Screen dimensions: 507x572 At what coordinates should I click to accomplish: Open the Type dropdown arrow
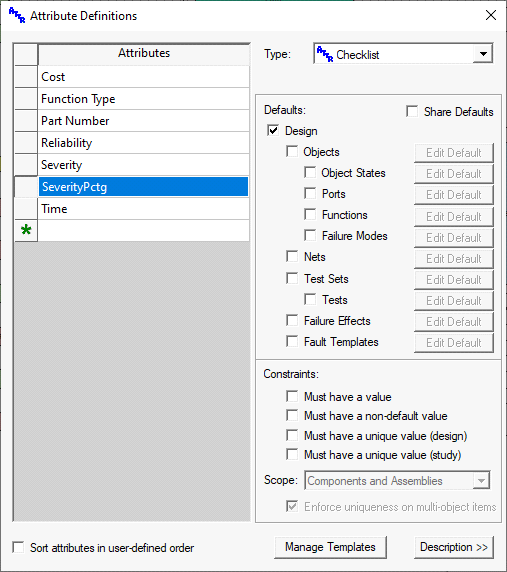point(483,54)
